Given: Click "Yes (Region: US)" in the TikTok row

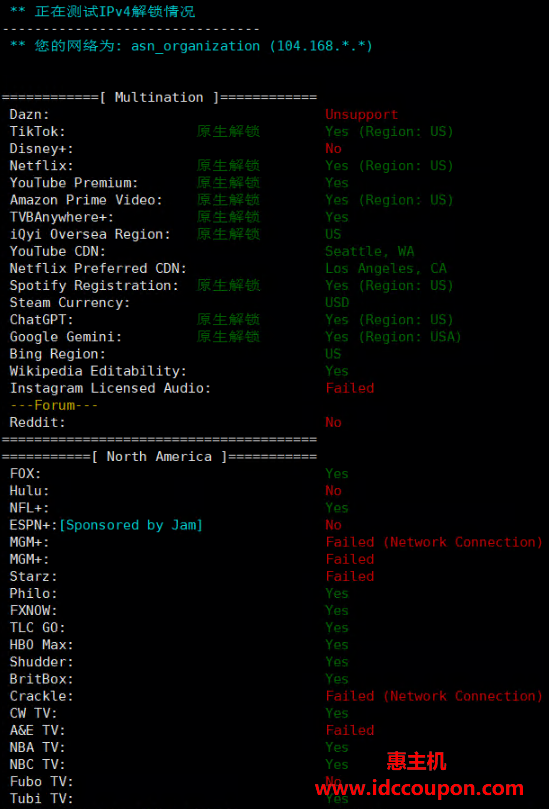Looking at the screenshot, I should (389, 132).
